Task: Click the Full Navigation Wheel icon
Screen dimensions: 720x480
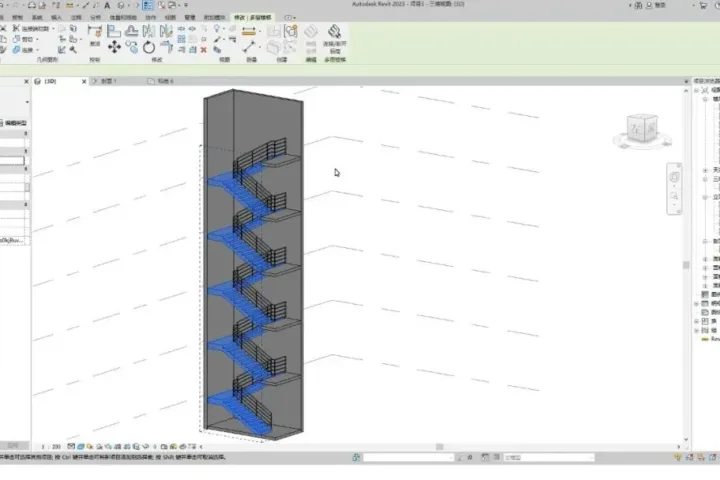Action: point(674,177)
